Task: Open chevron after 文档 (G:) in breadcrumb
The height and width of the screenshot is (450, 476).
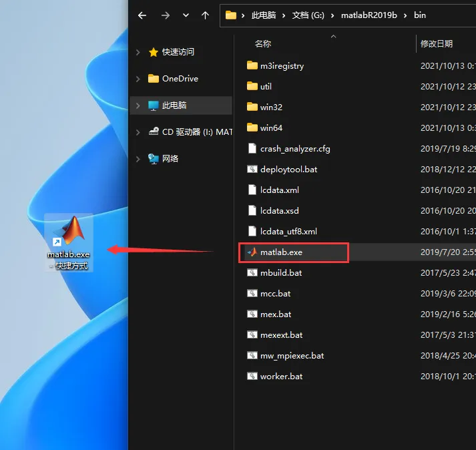Action: 332,15
